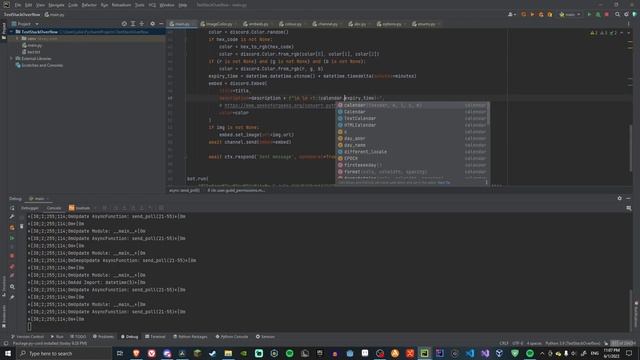Switch to embeds.py editor tab

256,24
